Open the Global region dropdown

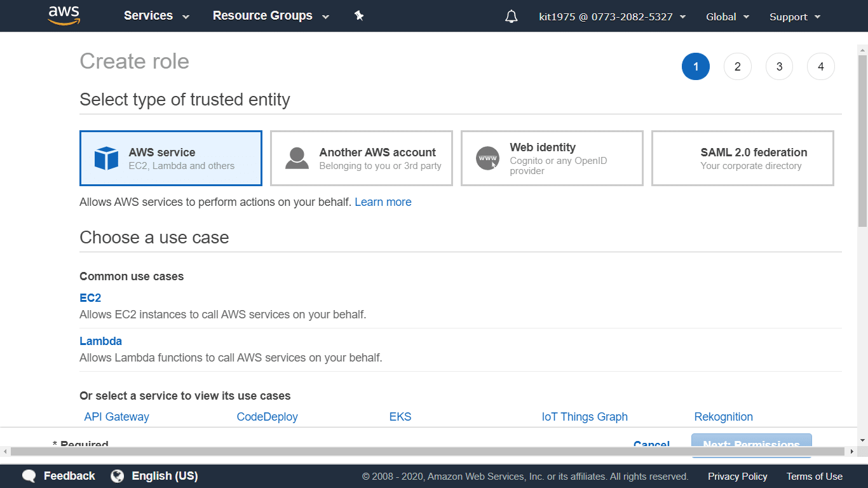pos(726,17)
